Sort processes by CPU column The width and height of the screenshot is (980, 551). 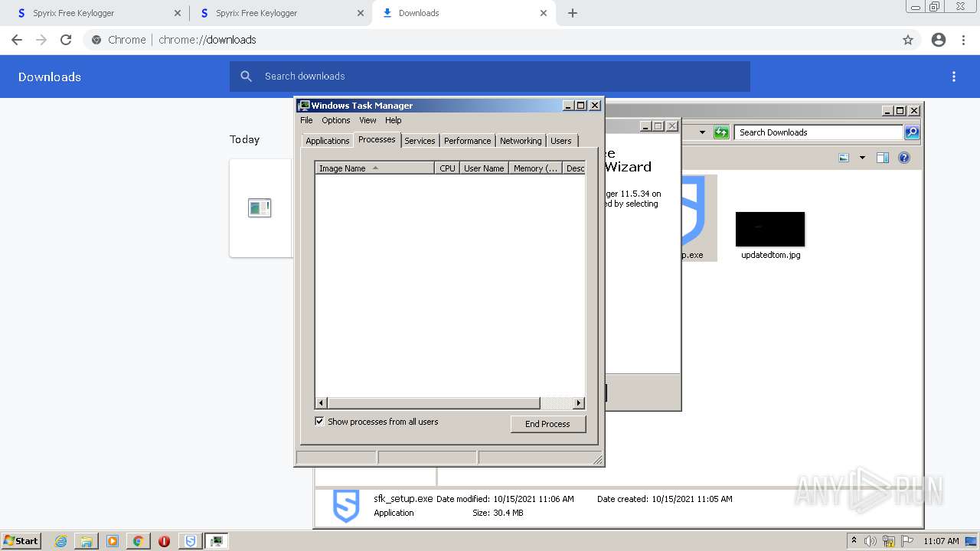click(447, 168)
